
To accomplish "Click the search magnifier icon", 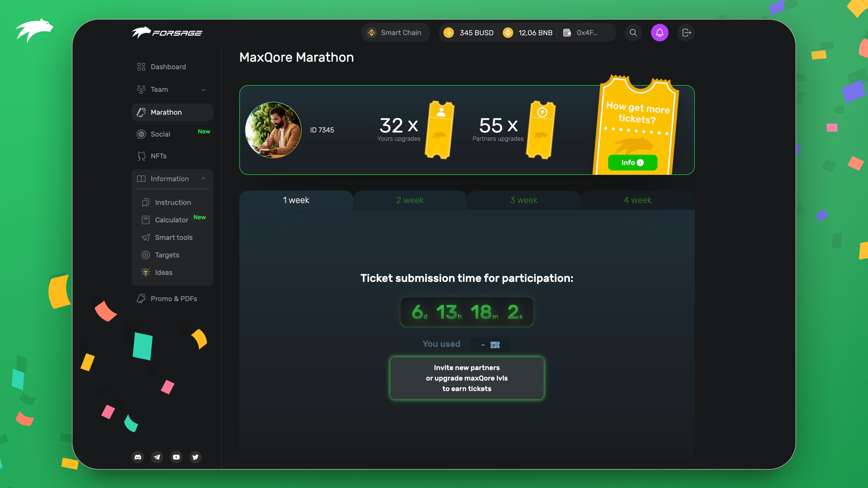I will pyautogui.click(x=633, y=33).
